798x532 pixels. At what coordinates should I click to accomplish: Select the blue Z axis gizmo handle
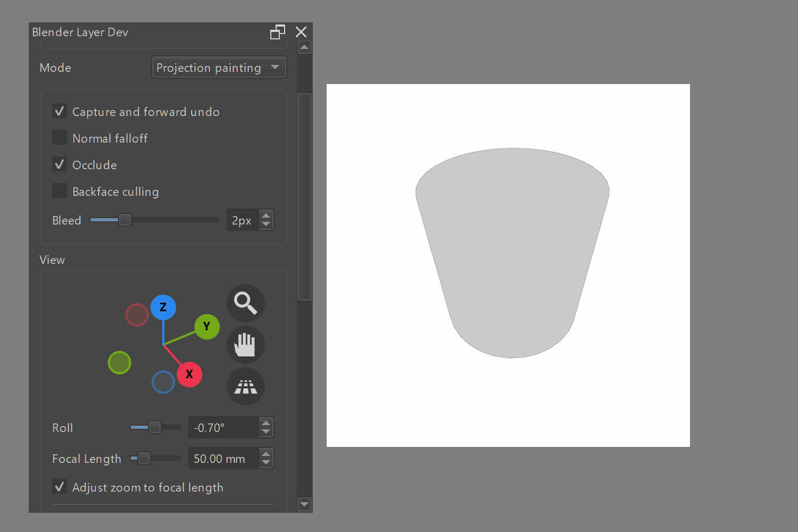pyautogui.click(x=163, y=307)
